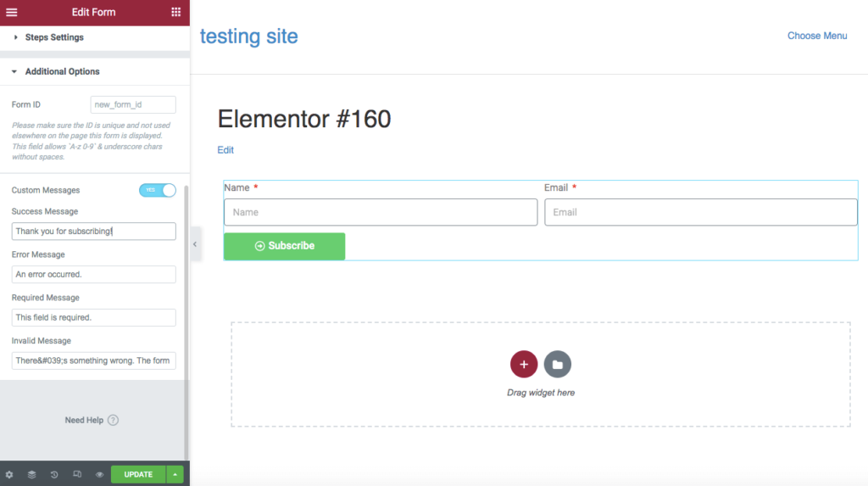Toggle the Custom Messages switch
The height and width of the screenshot is (486, 868).
point(157,190)
